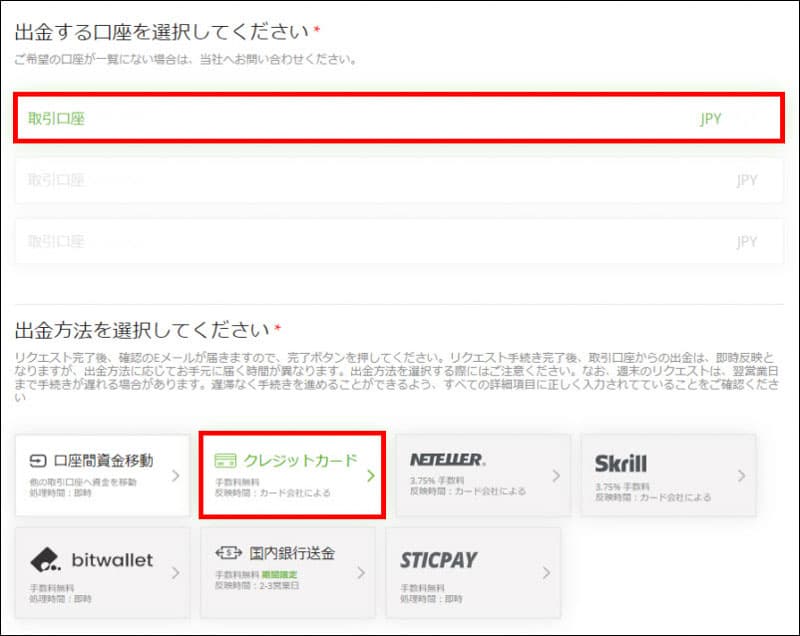Select the second greyed 取引口座 account row

click(x=399, y=181)
